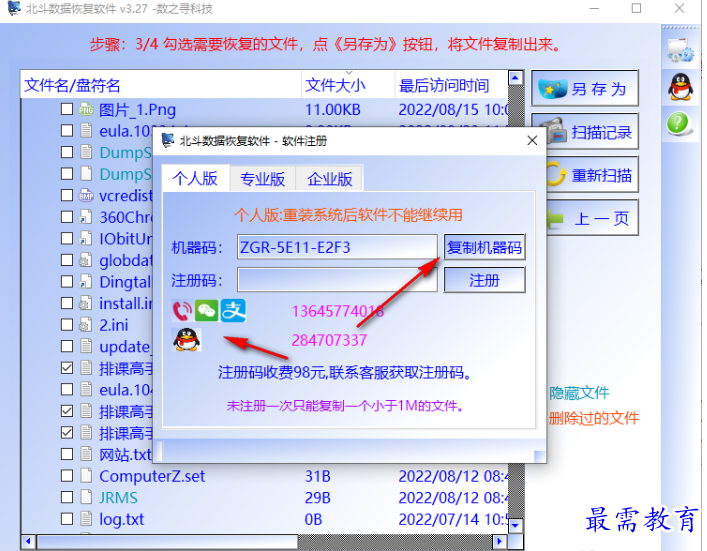Select the log.txt file name

coord(122,519)
